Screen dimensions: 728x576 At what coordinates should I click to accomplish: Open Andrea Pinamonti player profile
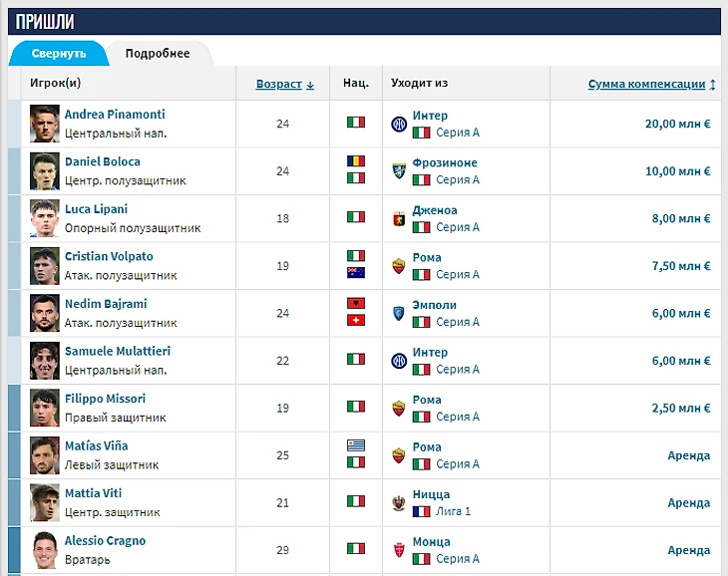click(x=115, y=115)
